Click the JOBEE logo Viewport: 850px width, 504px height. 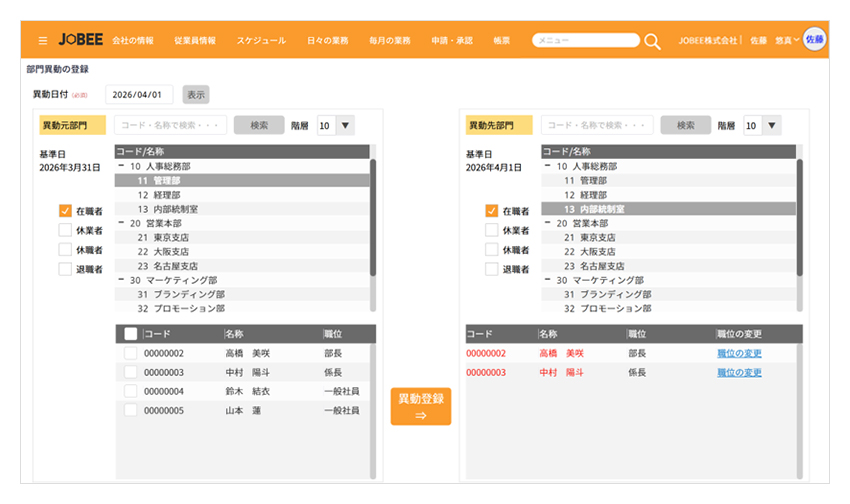click(x=79, y=41)
